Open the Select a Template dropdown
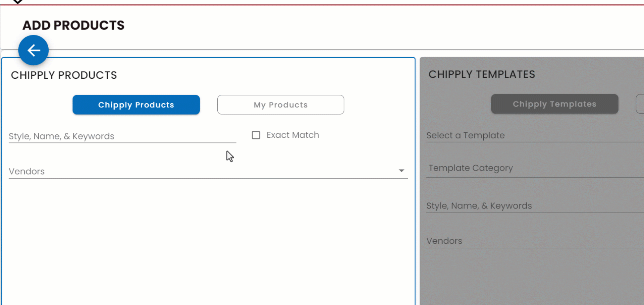Screen dimensions: 644x305 point(533,135)
